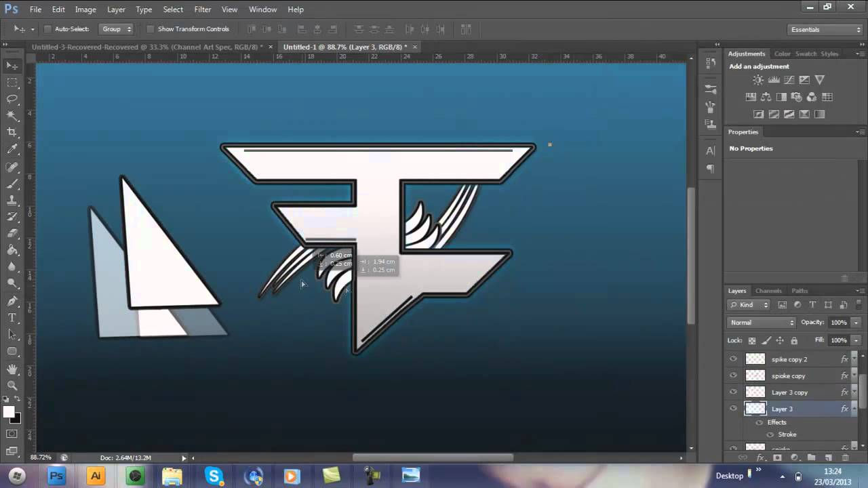The height and width of the screenshot is (488, 868).
Task: Select the Lasso tool
Action: point(12,99)
